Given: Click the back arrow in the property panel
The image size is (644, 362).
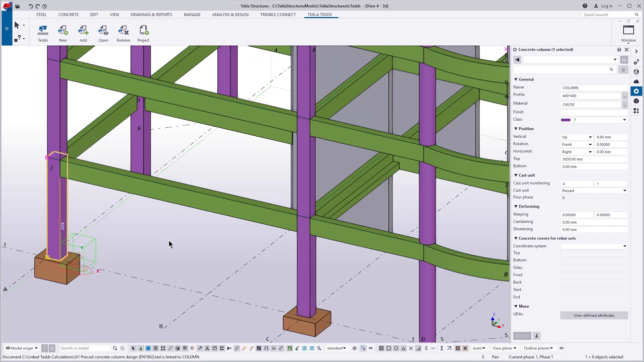Looking at the screenshot, I should pyautogui.click(x=517, y=60).
